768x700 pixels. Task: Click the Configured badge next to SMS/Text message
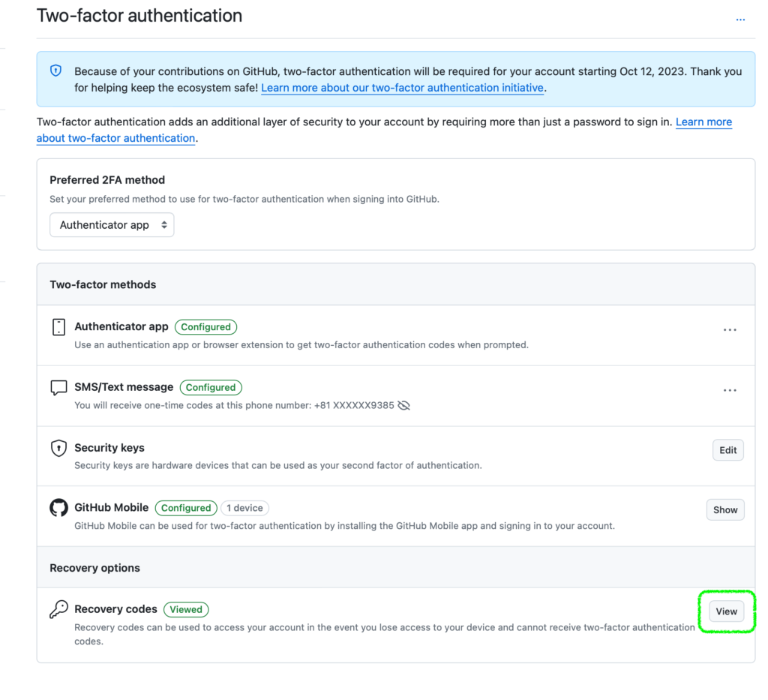click(x=211, y=387)
